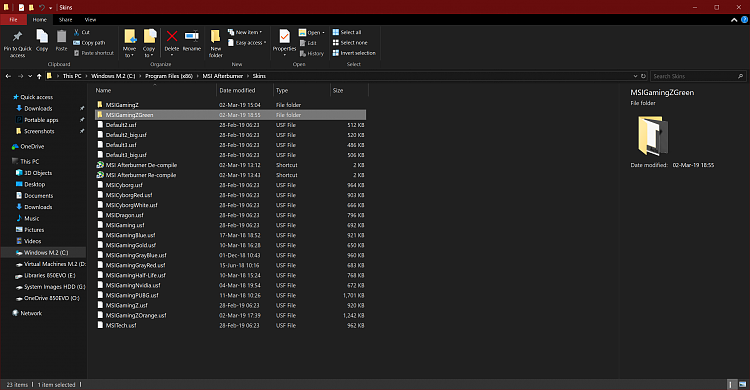Image resolution: width=750 pixels, height=390 pixels.
Task: Switch to the Share ribbon tab
Action: [66, 20]
